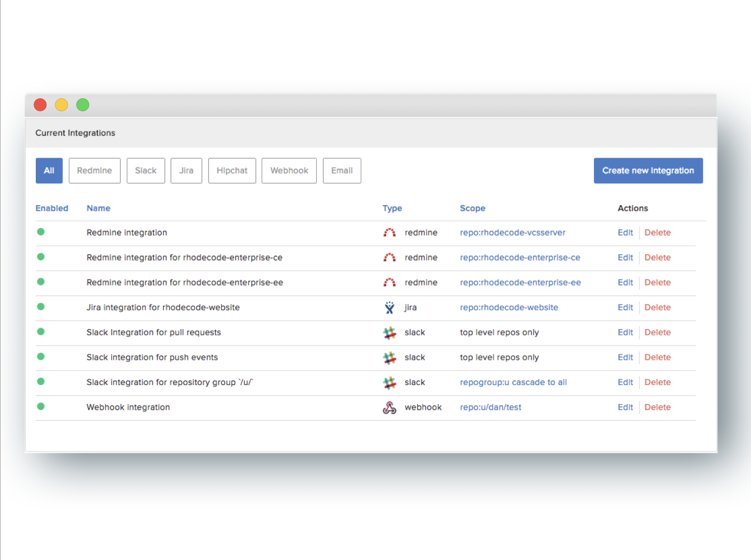Click the Redmine icon for rhodecode-enterprise-ee
This screenshot has height=560, width=751.
coord(389,283)
